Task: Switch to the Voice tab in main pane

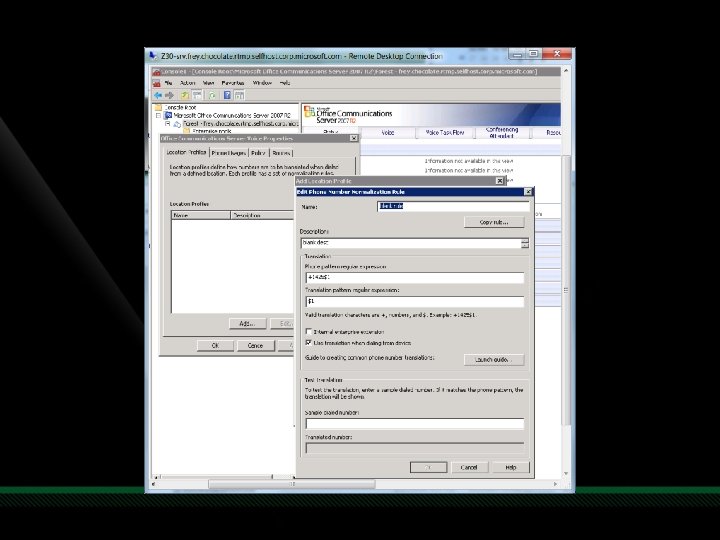Action: [x=388, y=133]
